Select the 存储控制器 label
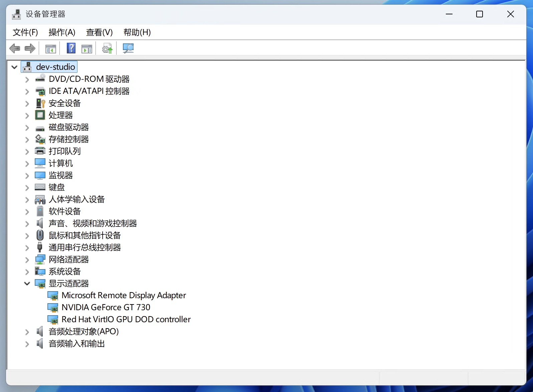This screenshot has height=392, width=533. tap(69, 139)
